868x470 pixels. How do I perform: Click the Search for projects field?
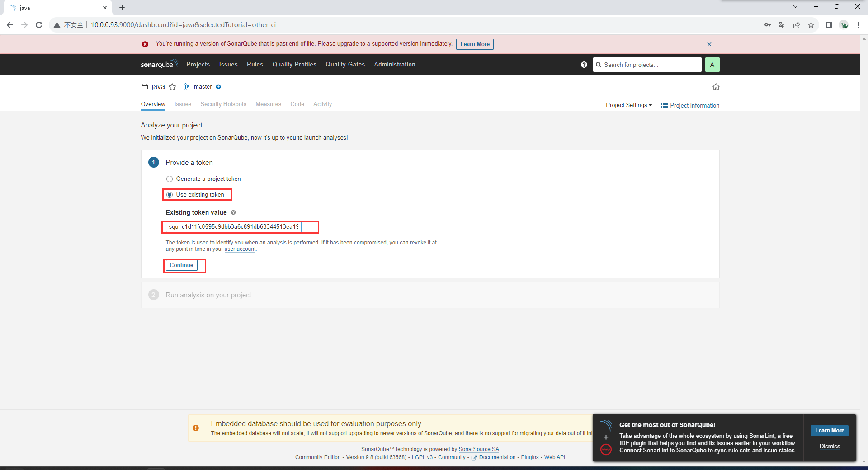pos(647,65)
